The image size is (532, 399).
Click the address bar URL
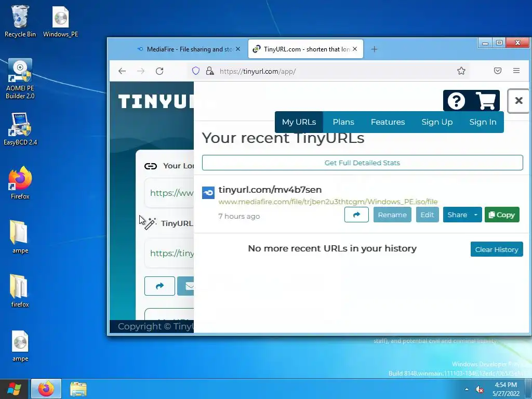click(258, 71)
